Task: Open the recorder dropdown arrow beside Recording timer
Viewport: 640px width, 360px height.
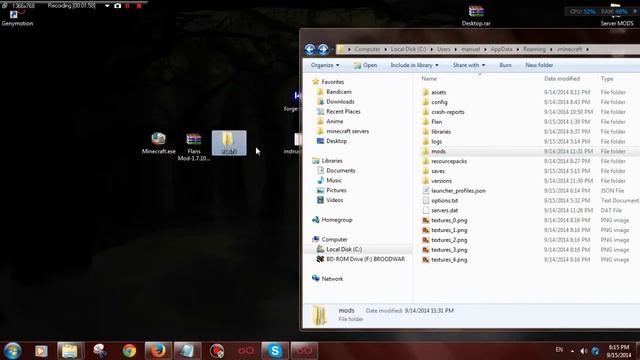Action: click(x=107, y=6)
